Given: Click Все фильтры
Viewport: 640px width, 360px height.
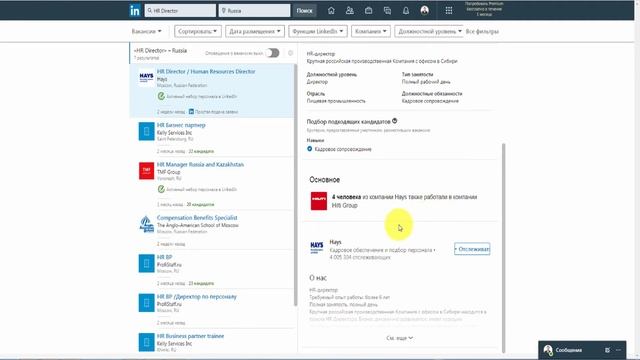Looking at the screenshot, I should tap(482, 31).
